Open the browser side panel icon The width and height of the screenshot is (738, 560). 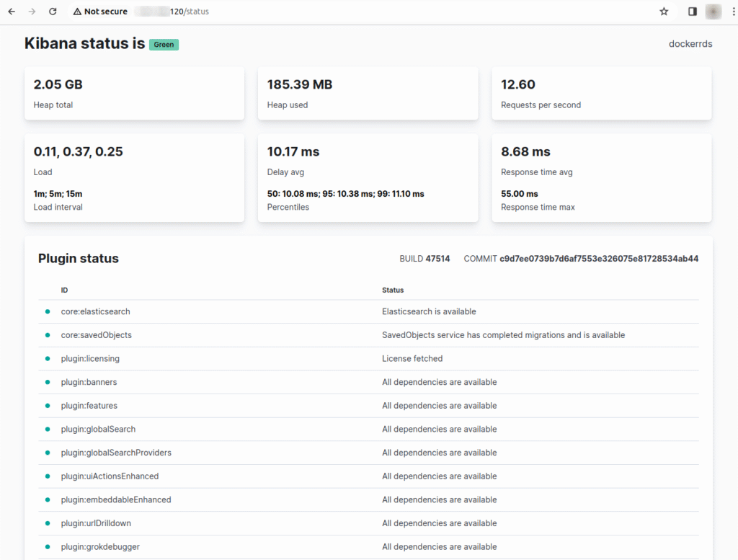pyautogui.click(x=692, y=12)
